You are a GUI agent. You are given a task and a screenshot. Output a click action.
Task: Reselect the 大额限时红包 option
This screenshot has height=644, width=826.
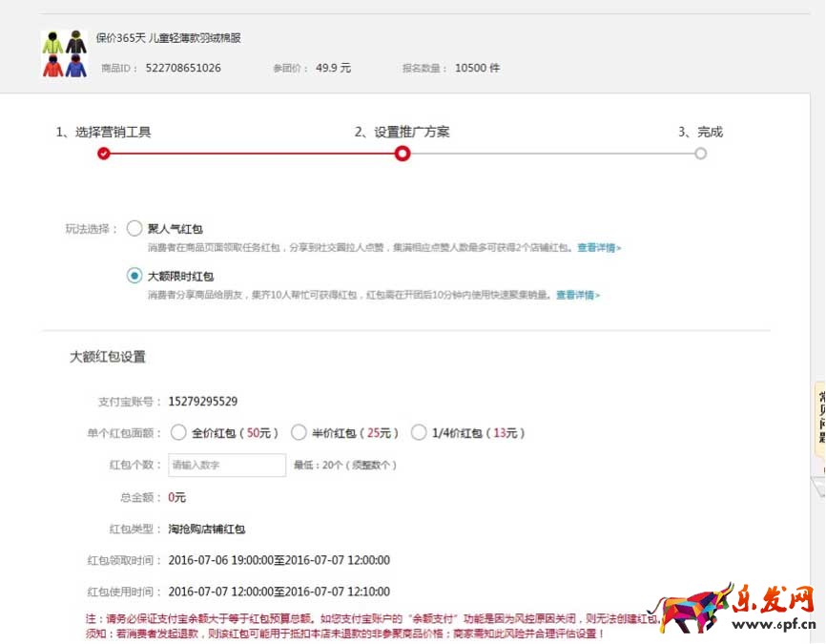coord(134,275)
